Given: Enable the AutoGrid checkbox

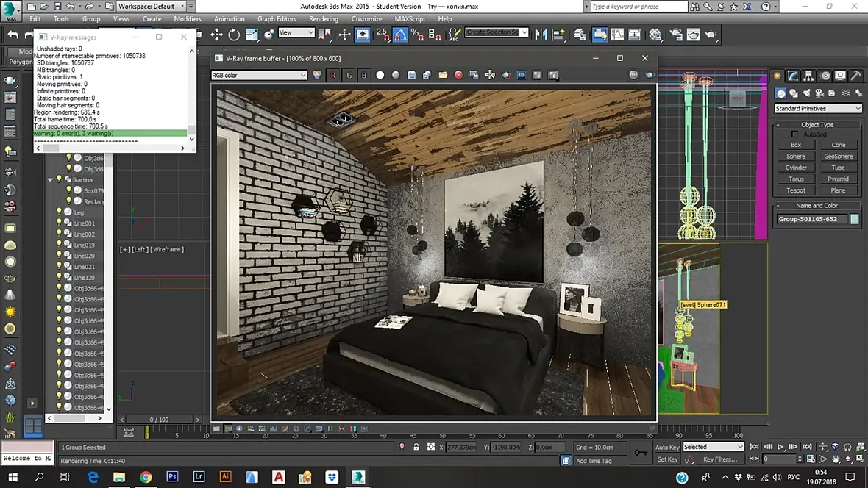Looking at the screenshot, I should pos(794,134).
